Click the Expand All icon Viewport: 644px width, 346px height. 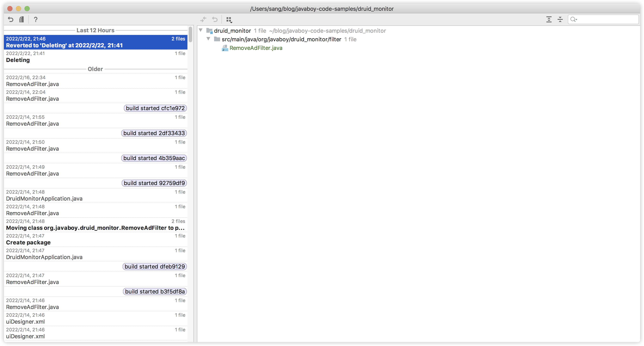tap(549, 19)
